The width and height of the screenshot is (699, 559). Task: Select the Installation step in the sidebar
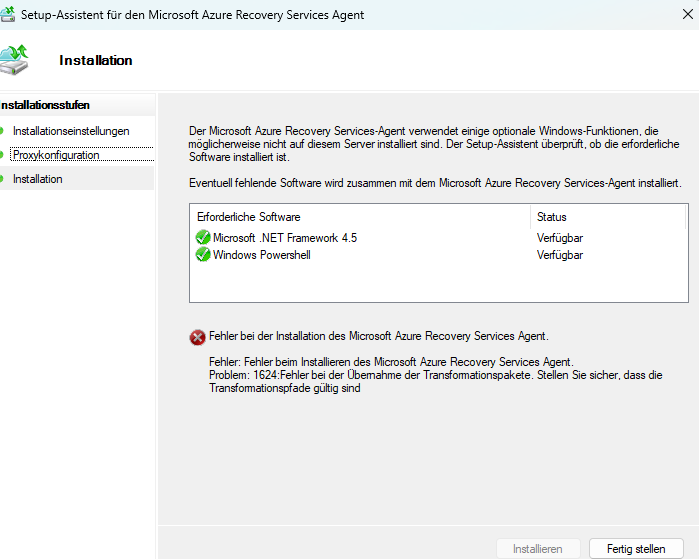click(x=38, y=179)
